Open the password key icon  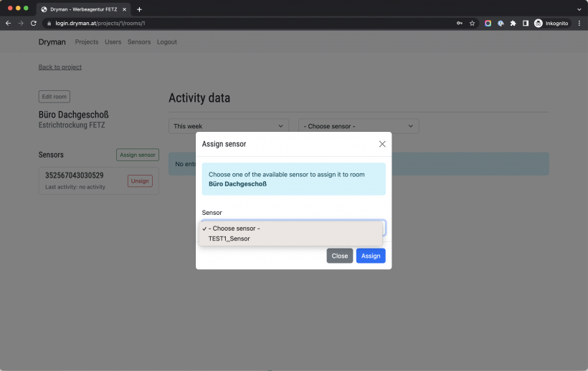[x=459, y=23]
